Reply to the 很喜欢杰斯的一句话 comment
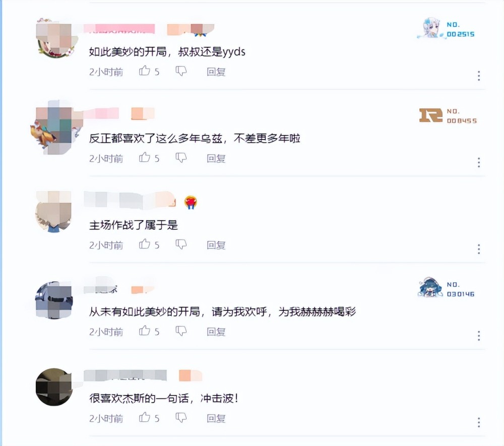 pyautogui.click(x=216, y=418)
